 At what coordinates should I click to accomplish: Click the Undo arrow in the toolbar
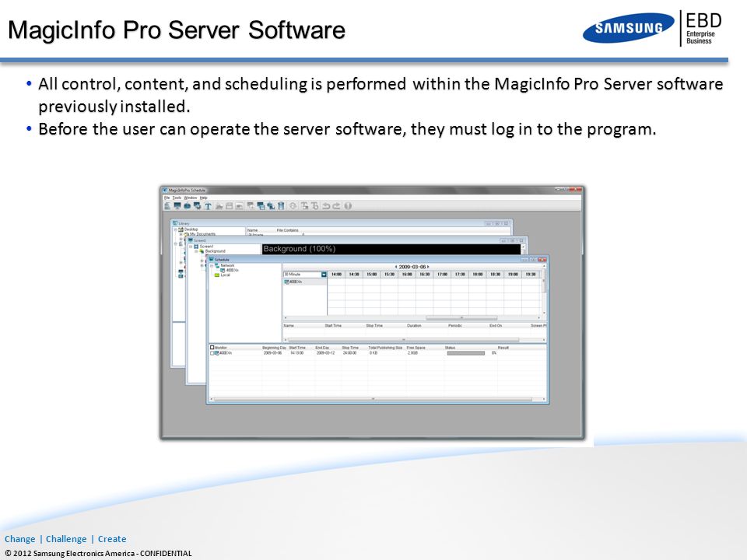pos(326,205)
